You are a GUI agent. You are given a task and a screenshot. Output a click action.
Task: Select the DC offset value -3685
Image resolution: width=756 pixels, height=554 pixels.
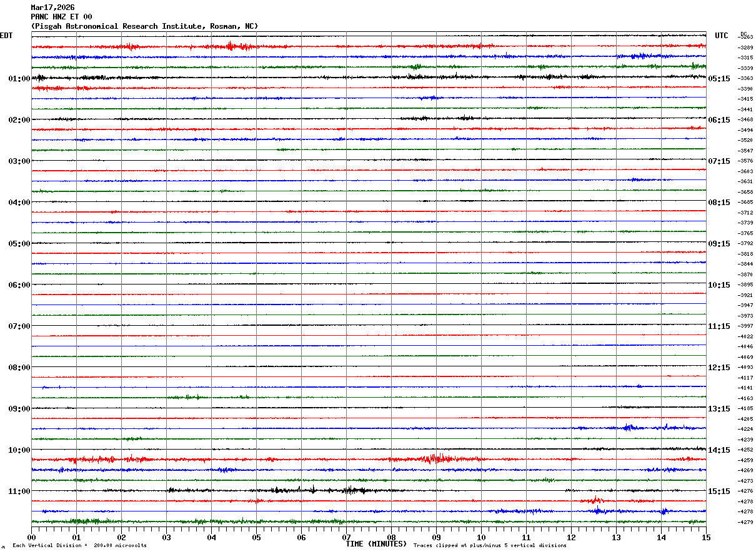[745, 202]
